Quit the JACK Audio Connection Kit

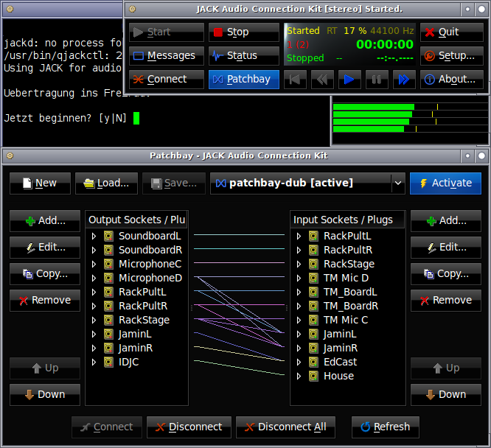pyautogui.click(x=451, y=32)
